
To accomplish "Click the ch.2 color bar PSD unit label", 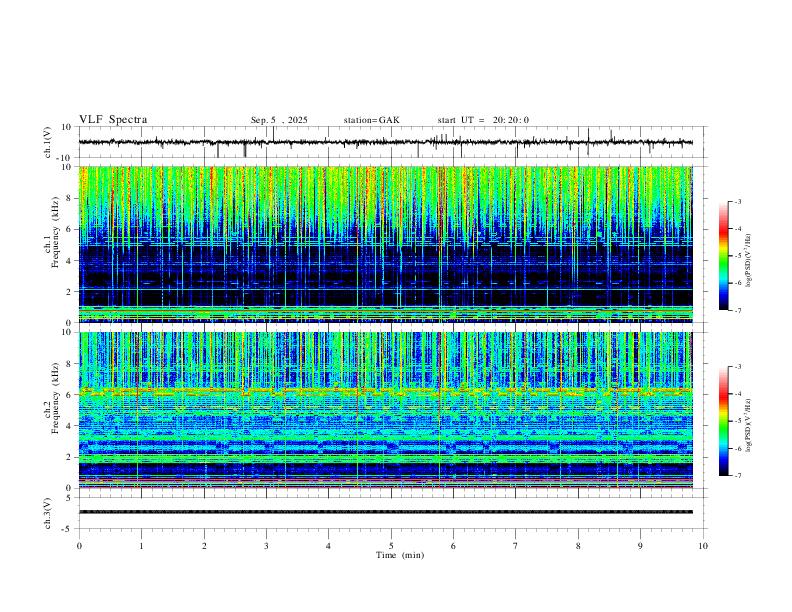I will [x=748, y=425].
